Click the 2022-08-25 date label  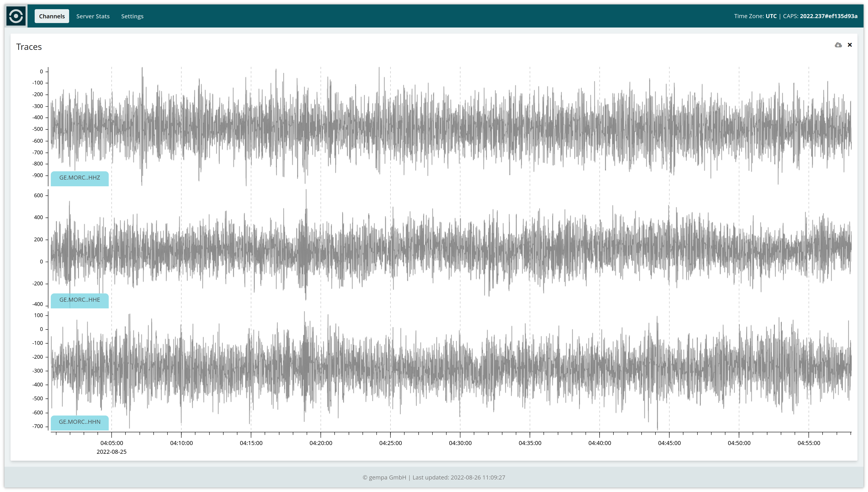pos(112,452)
